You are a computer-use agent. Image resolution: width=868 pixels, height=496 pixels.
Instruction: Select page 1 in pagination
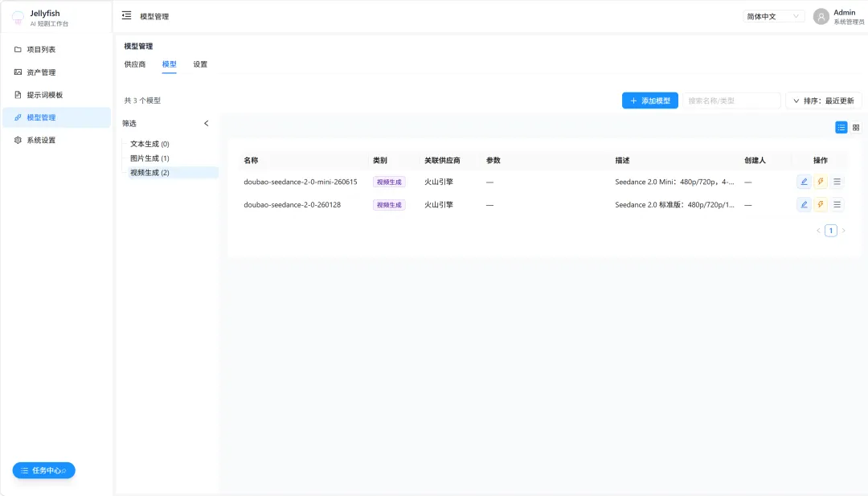coord(831,230)
